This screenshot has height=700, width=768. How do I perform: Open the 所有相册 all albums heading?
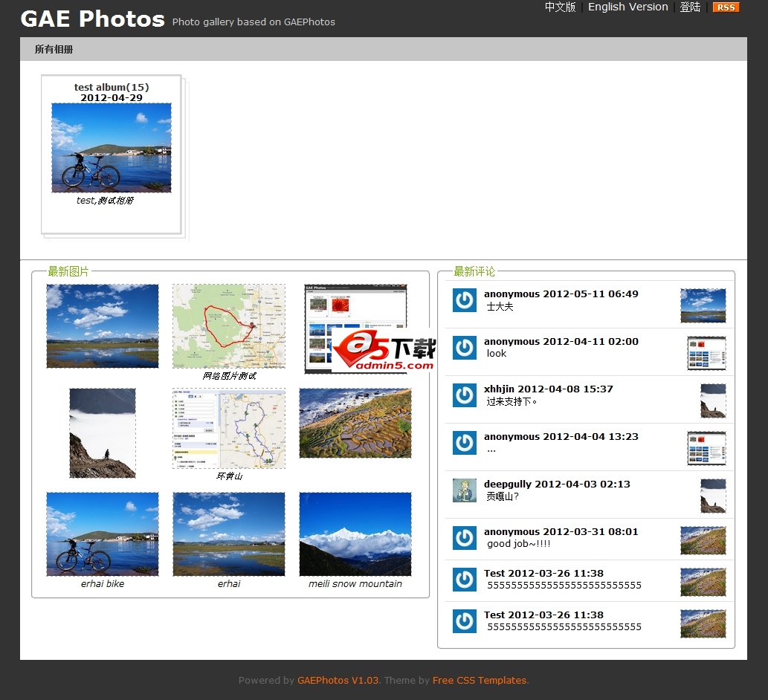54,50
